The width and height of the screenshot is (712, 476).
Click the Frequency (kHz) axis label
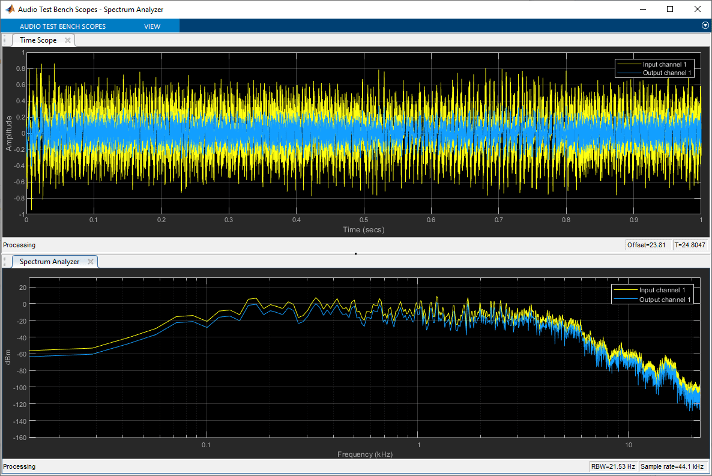(x=364, y=454)
